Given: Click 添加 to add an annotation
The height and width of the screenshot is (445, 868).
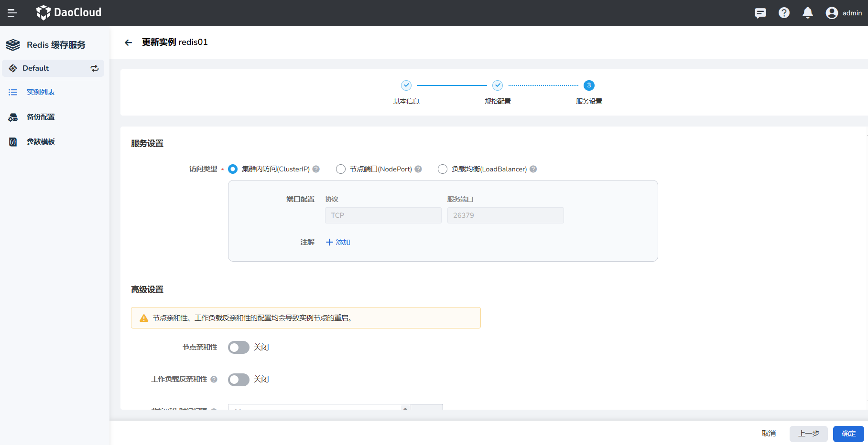Looking at the screenshot, I should (x=338, y=242).
